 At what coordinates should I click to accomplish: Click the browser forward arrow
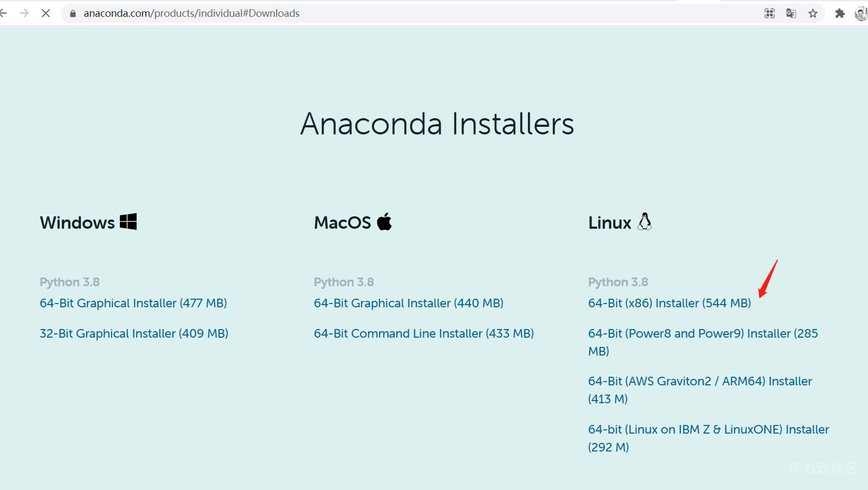[24, 13]
